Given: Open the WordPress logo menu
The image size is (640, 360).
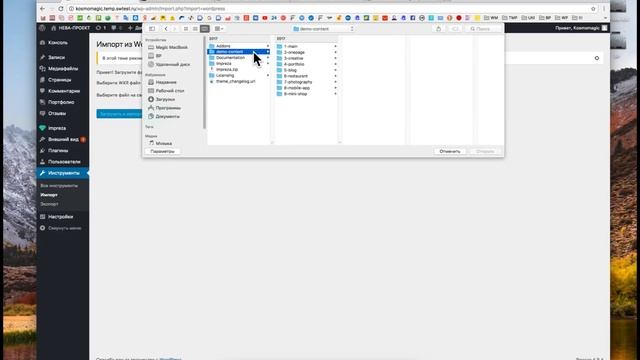Looking at the screenshot, I should click(42, 28).
